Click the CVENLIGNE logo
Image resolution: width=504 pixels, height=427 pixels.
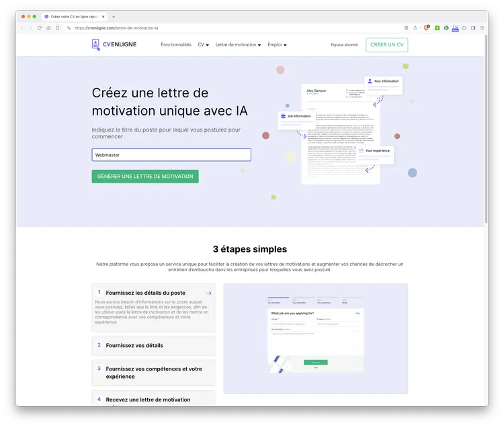click(x=114, y=44)
